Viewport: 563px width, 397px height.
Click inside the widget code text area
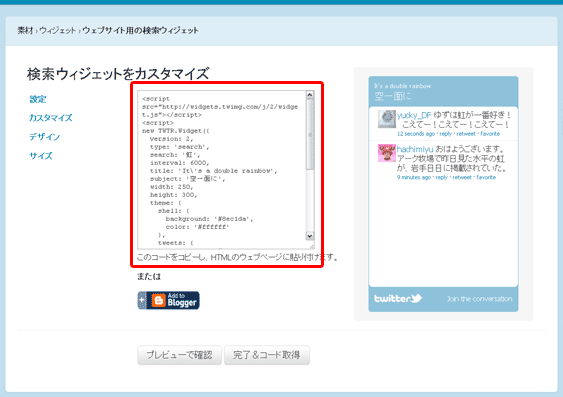point(222,170)
